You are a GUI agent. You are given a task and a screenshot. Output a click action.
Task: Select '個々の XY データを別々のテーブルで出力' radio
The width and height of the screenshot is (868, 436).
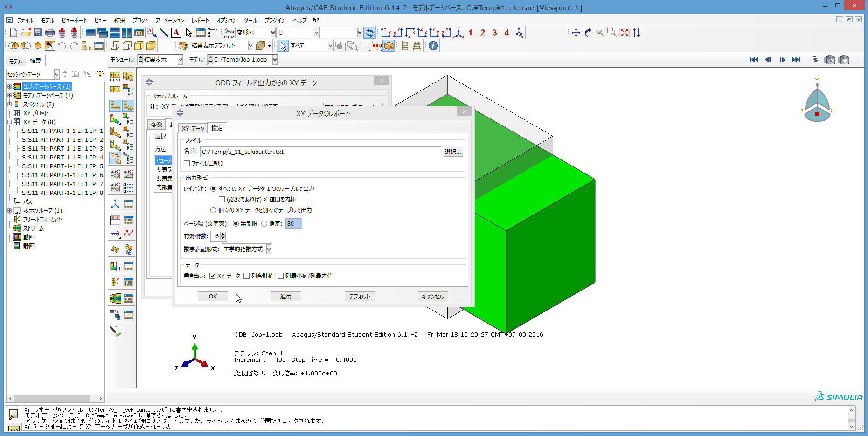click(x=213, y=210)
